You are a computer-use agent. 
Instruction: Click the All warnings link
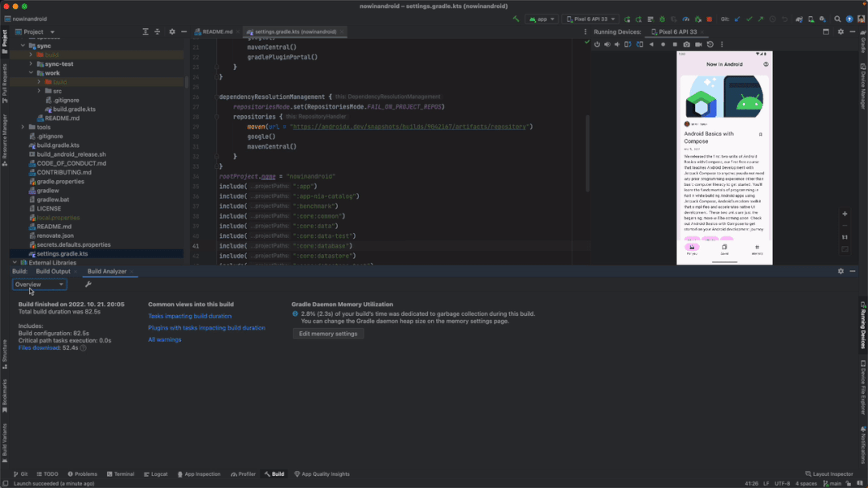coord(164,339)
